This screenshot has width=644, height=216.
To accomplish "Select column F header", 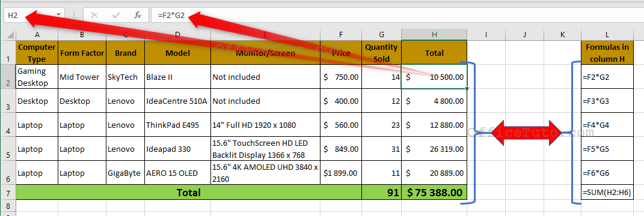I will point(341,35).
